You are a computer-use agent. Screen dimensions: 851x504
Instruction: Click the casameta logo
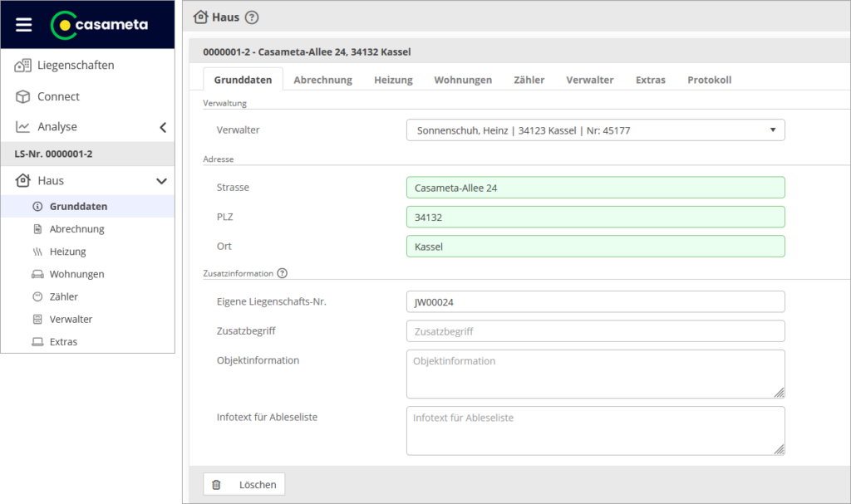(100, 25)
